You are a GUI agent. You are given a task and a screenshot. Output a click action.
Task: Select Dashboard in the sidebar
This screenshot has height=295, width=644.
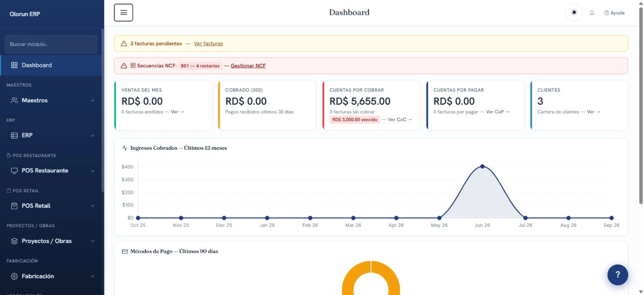pos(51,65)
